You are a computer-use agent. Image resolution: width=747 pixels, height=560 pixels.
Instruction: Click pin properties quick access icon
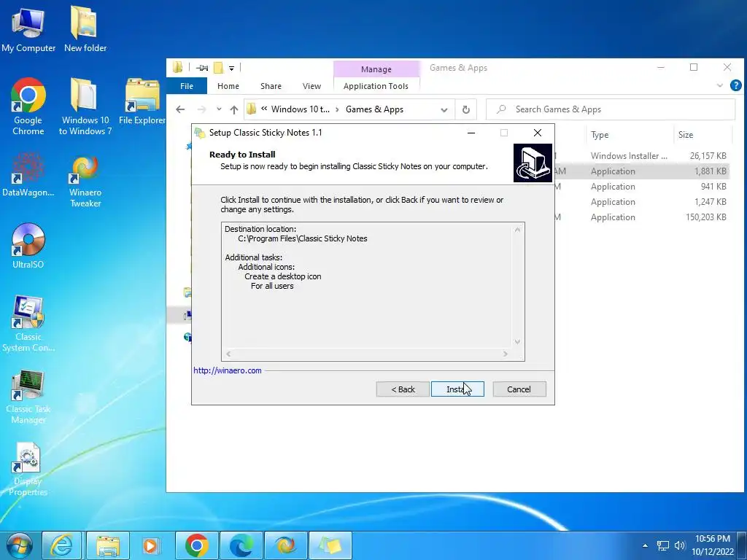pyautogui.click(x=202, y=68)
